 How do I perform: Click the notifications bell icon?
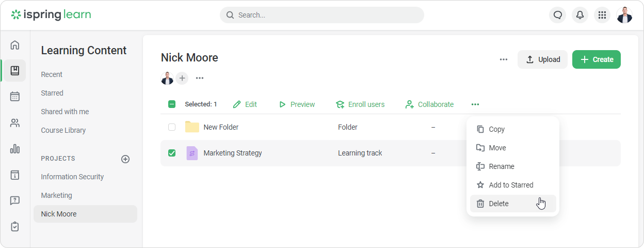(579, 15)
